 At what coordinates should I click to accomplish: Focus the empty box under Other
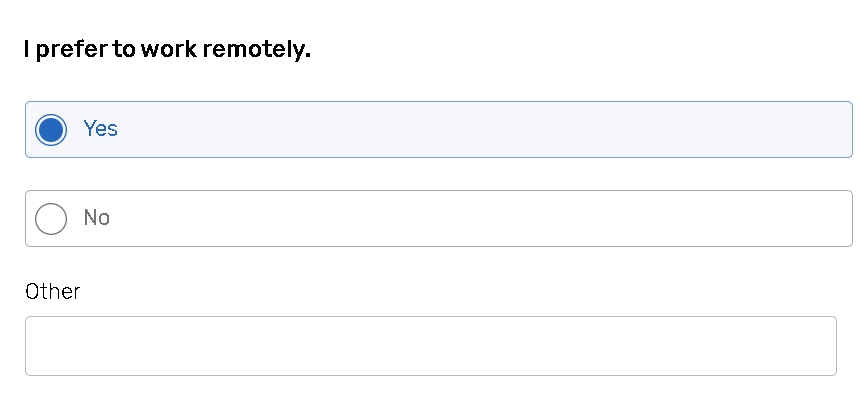430,346
